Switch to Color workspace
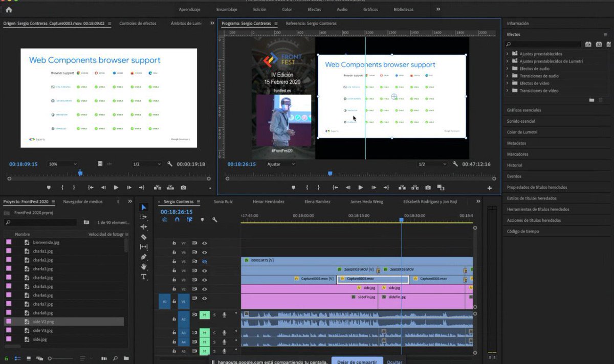614x364 pixels. (287, 10)
